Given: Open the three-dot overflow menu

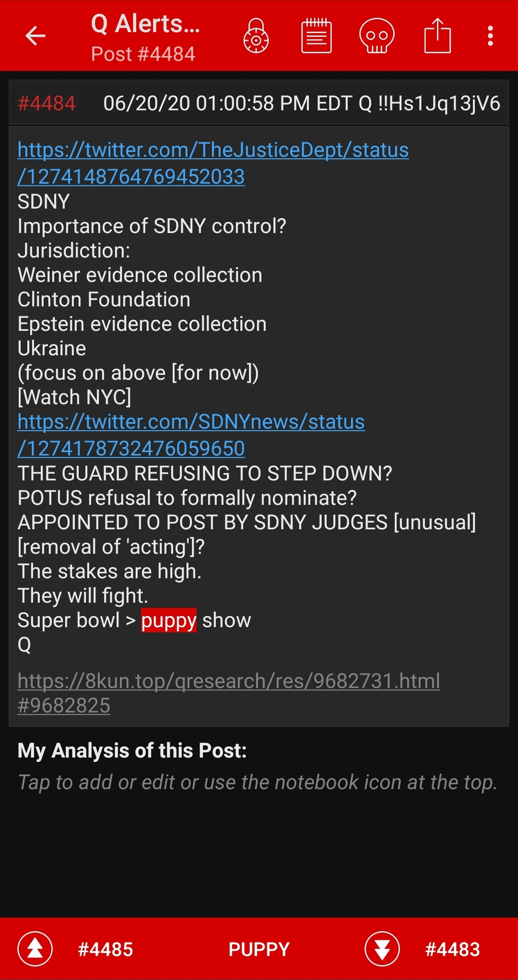Looking at the screenshot, I should (490, 36).
